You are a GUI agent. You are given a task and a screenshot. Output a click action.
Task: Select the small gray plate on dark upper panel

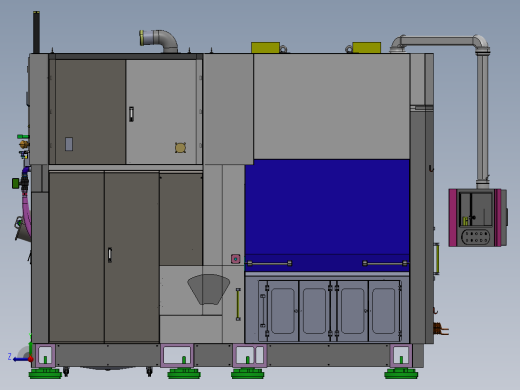tap(69, 144)
